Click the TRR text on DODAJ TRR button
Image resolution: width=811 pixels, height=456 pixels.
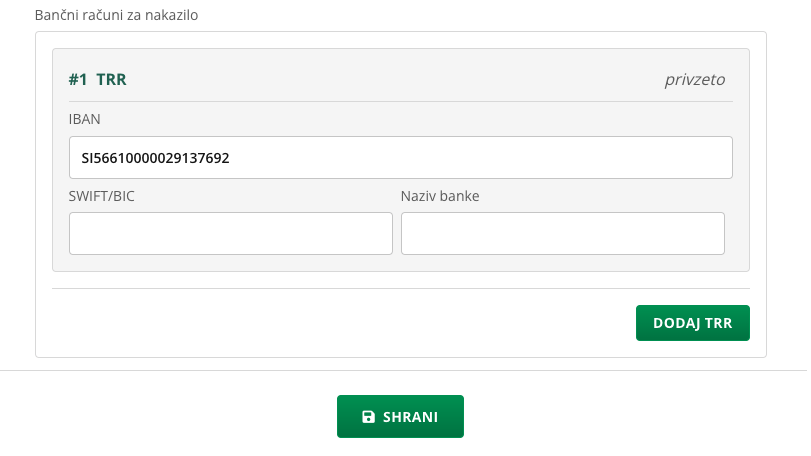click(718, 323)
